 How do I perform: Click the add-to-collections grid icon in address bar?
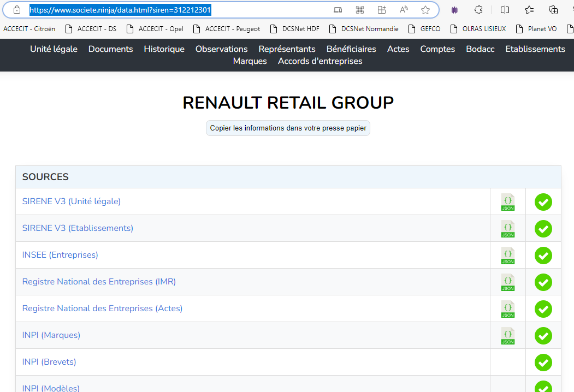pos(382,10)
